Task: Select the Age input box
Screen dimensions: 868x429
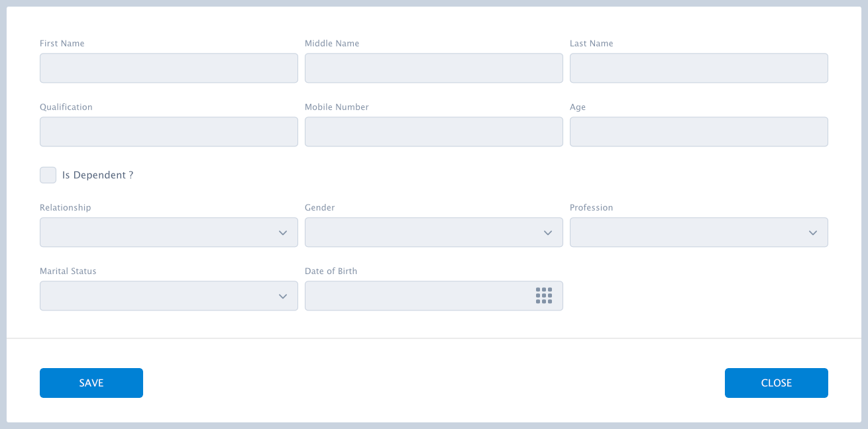Action: coord(699,132)
